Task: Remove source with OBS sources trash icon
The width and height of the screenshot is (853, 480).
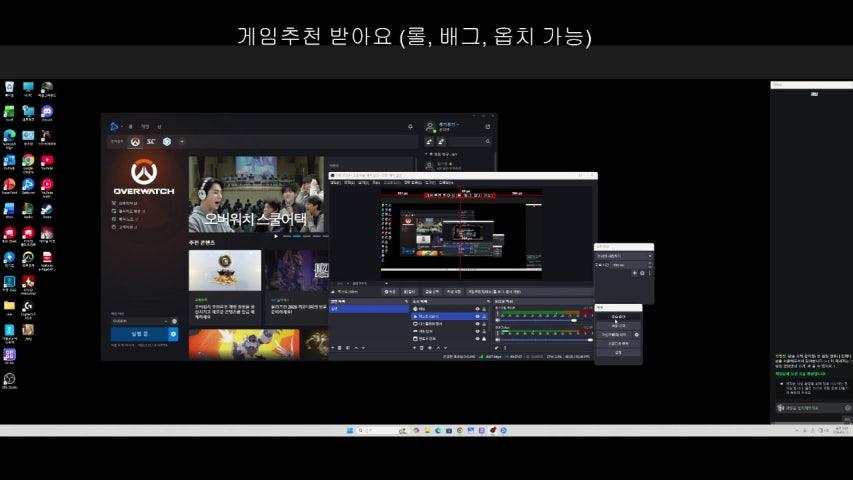Action: (422, 348)
